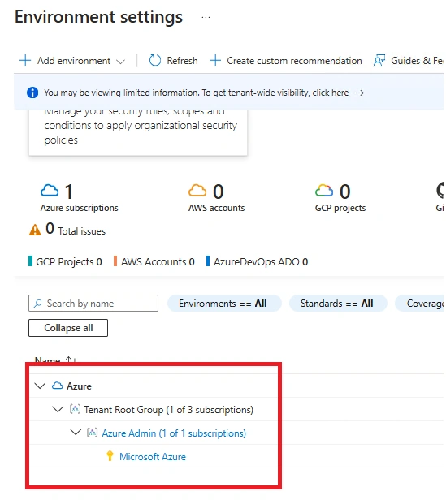Click the Total issues warning triangle icon
446x504 pixels.
coord(35,230)
